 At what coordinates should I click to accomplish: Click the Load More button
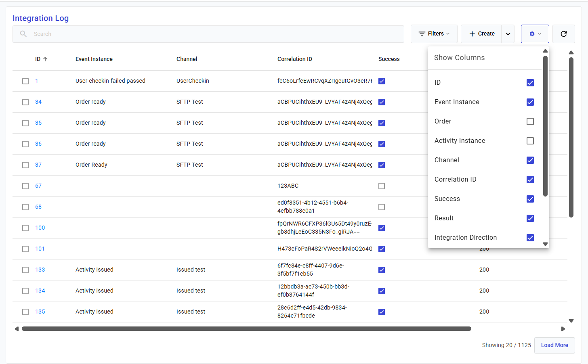[554, 345]
